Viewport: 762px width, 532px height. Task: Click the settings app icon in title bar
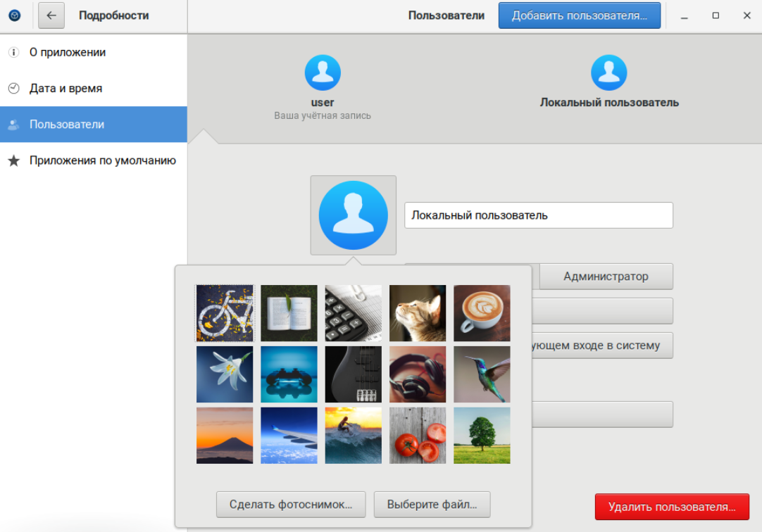pos(15,15)
